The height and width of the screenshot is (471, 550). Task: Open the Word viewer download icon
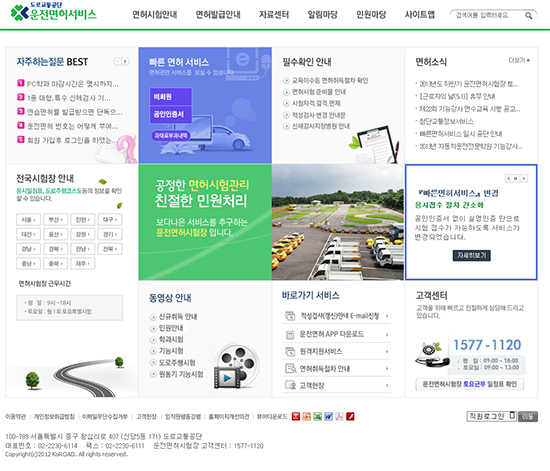(x=328, y=416)
